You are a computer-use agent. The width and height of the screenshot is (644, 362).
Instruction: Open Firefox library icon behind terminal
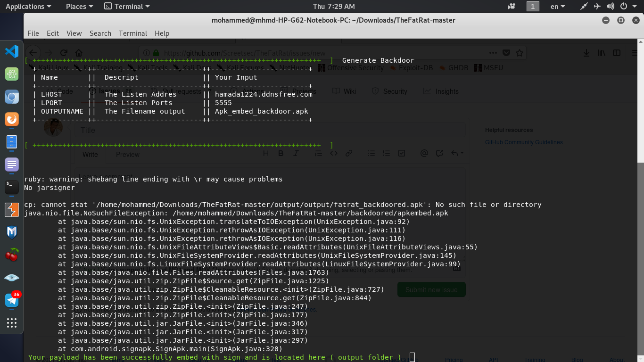pos(602,53)
